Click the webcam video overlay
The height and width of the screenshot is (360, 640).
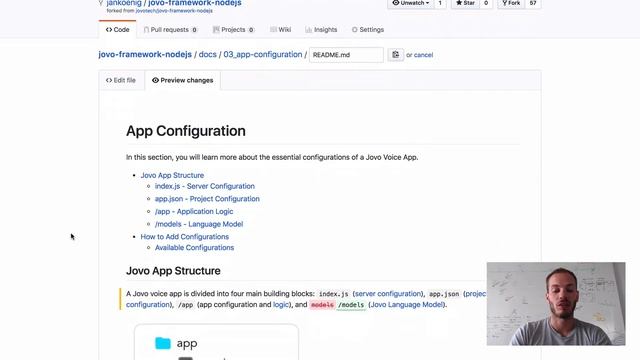click(x=556, y=304)
